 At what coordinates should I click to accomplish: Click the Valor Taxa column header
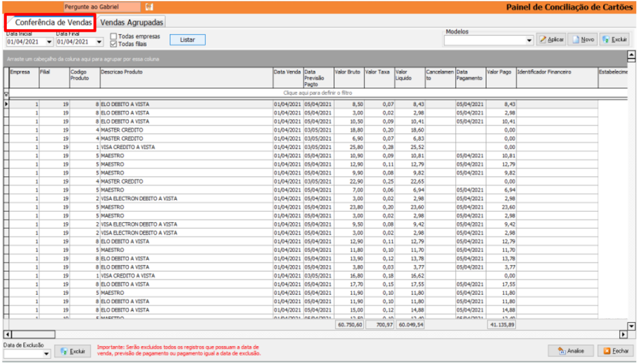tap(379, 78)
